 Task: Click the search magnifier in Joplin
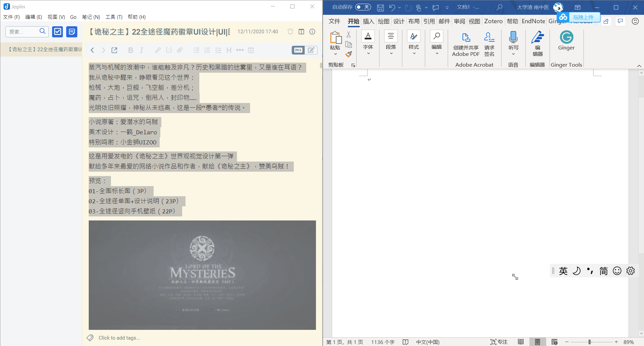point(42,31)
